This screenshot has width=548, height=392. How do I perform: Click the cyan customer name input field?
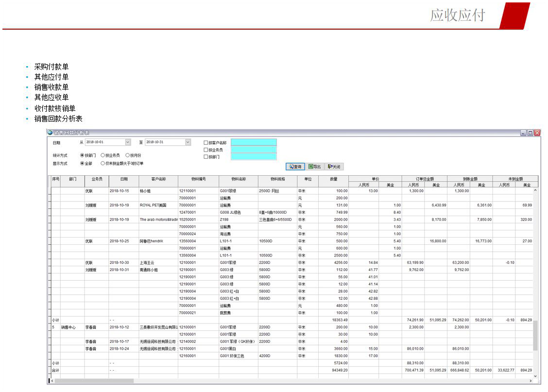click(254, 142)
